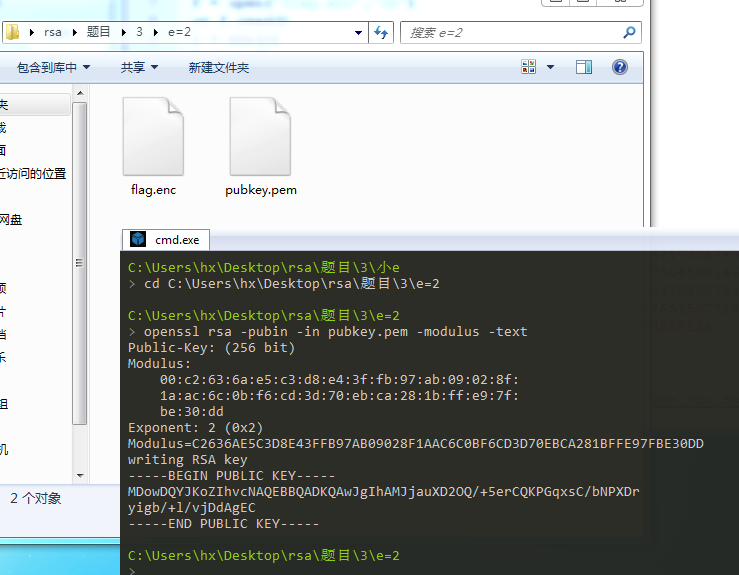Open the help question mark icon
The width and height of the screenshot is (739, 575).
(x=620, y=67)
